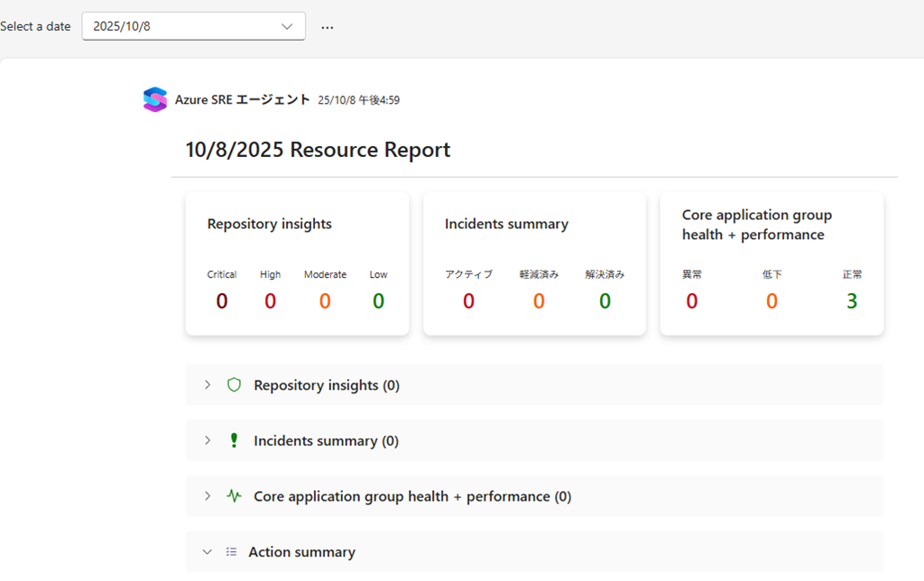
Task: Click the Core application group health card title
Action: click(x=756, y=225)
